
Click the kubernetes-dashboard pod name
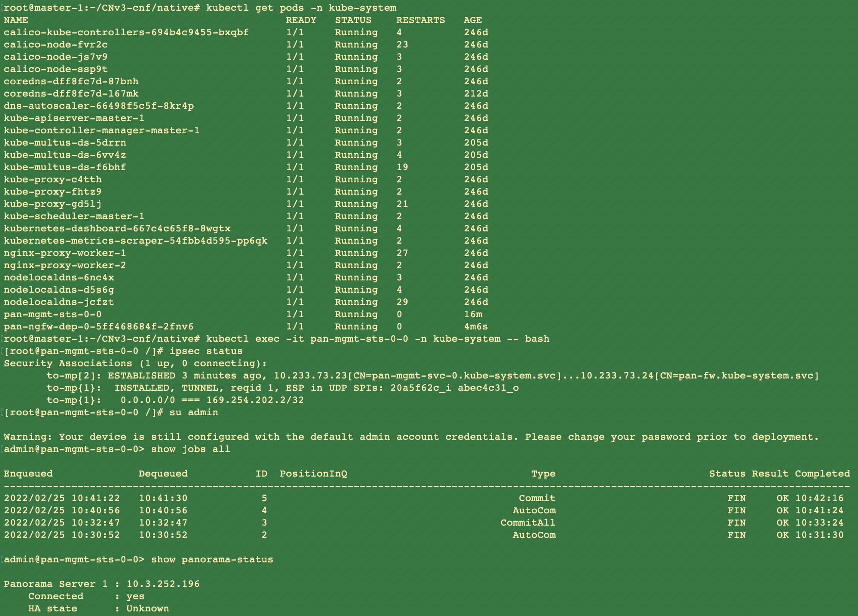117,229
